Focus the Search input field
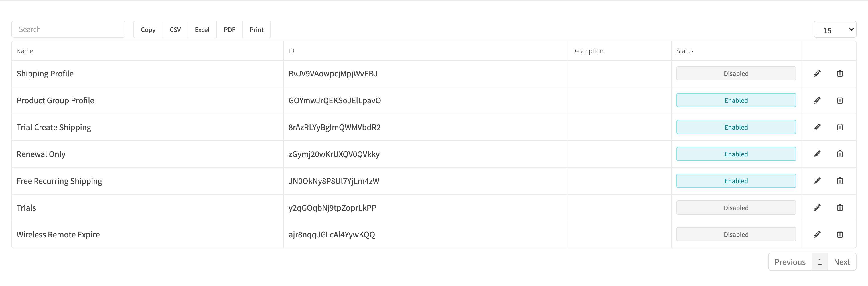 click(x=68, y=29)
